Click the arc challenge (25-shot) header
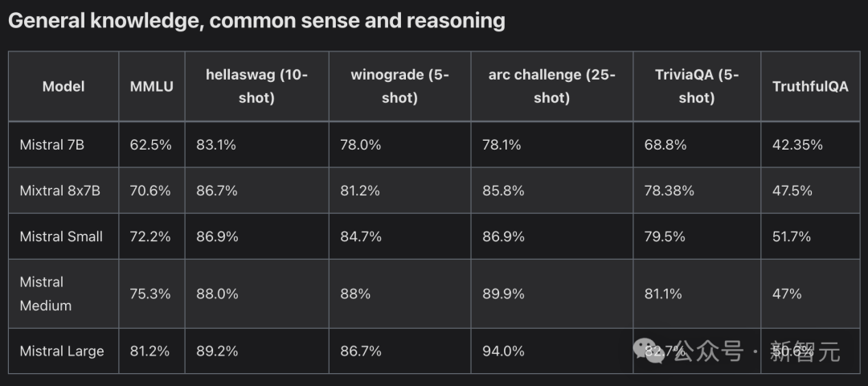This screenshot has height=386, width=868. 551,86
